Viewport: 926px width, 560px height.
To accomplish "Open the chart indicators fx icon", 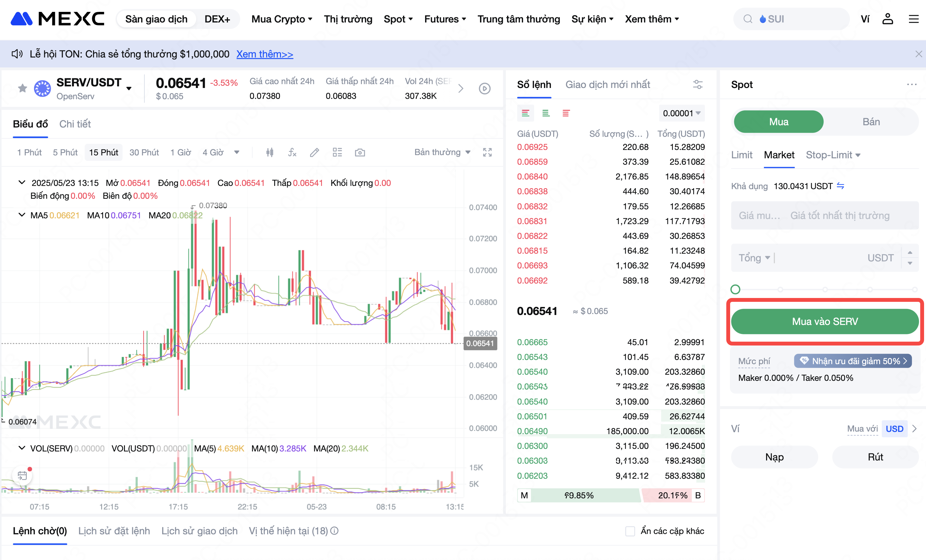I will (292, 152).
